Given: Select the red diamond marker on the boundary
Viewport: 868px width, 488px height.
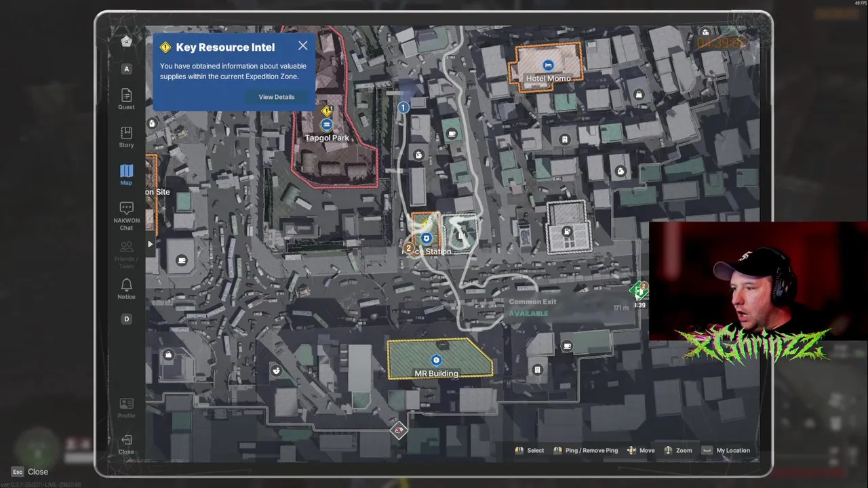Looking at the screenshot, I should [399, 430].
